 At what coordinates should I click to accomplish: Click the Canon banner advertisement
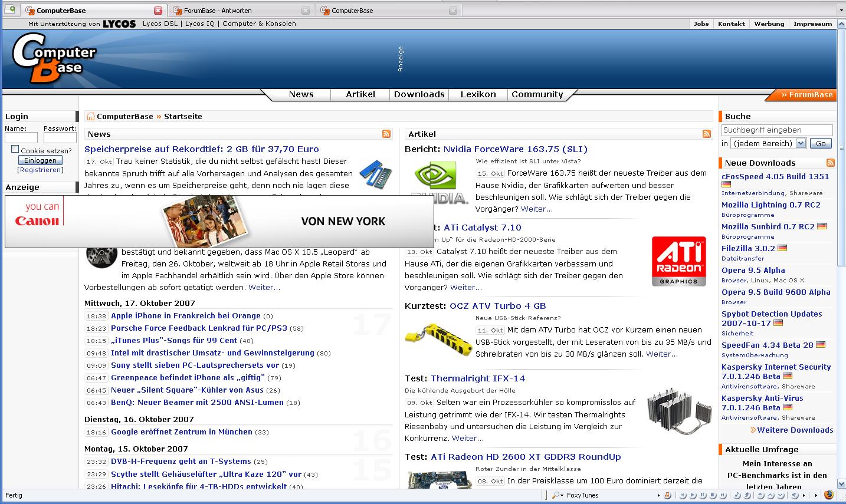(219, 222)
